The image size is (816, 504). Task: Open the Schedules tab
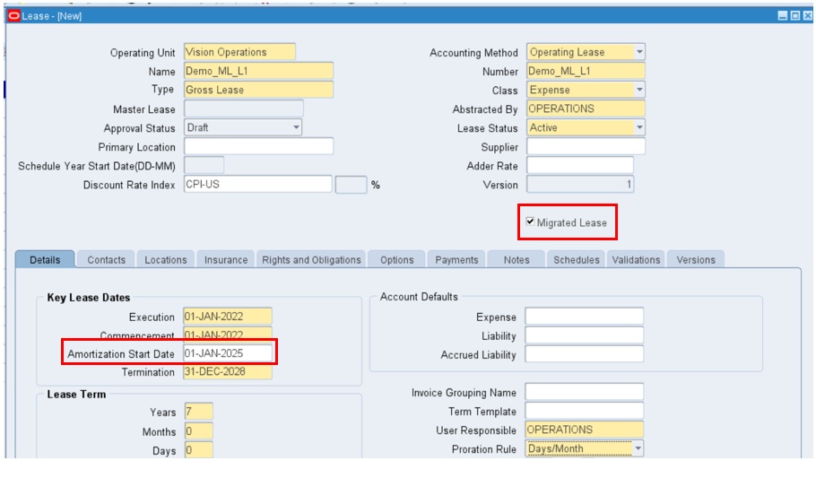click(576, 260)
